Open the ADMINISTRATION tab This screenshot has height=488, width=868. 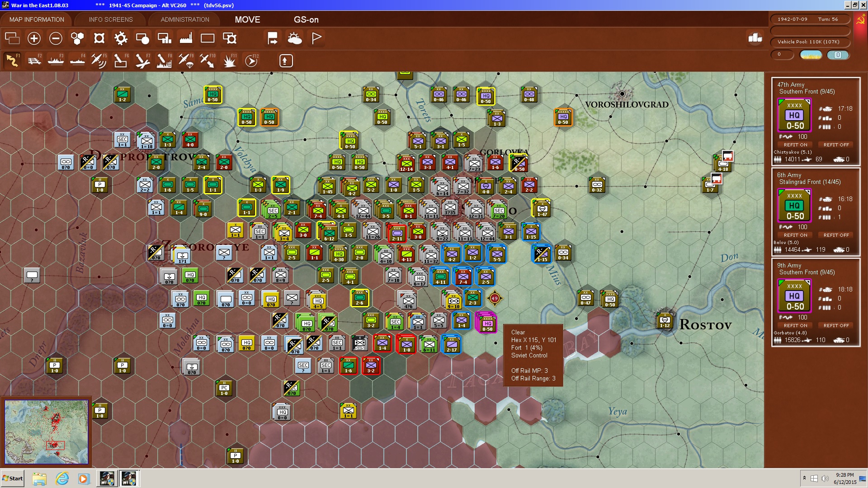[185, 19]
